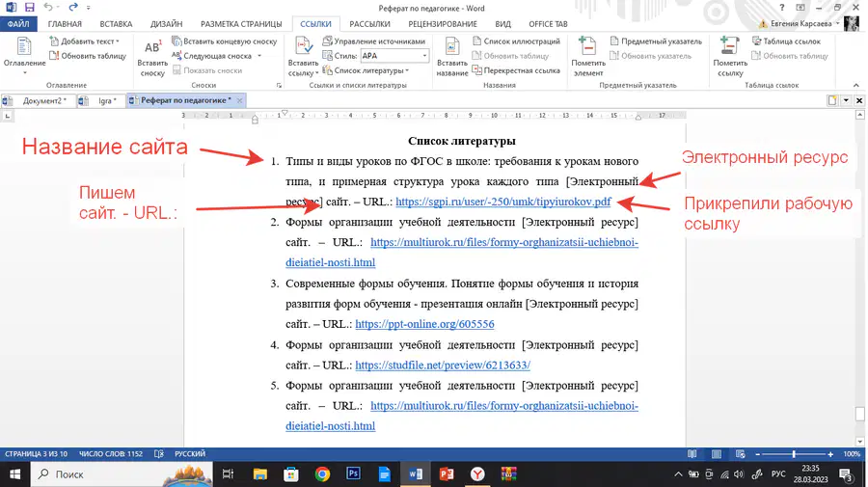
Task: Open the РЕЦЕНЗИРОВАНИЕ ribbon tab
Action: [443, 24]
